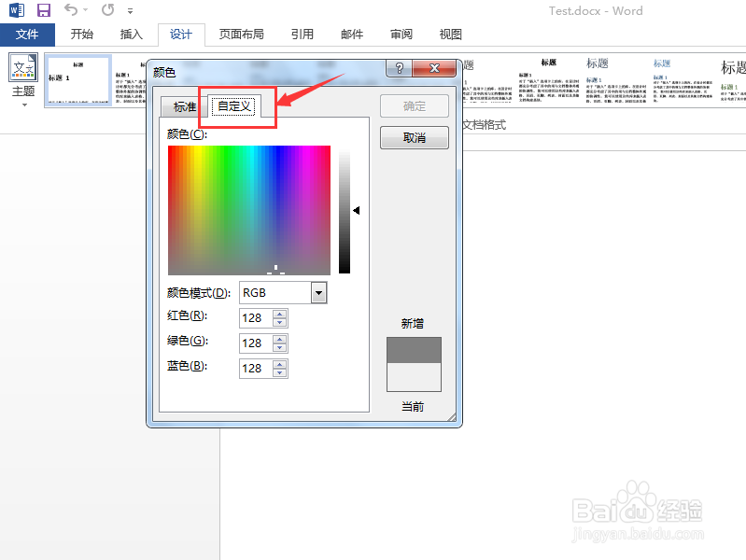
Task: Increase the 绿色 value with up arrow
Action: [280, 339]
